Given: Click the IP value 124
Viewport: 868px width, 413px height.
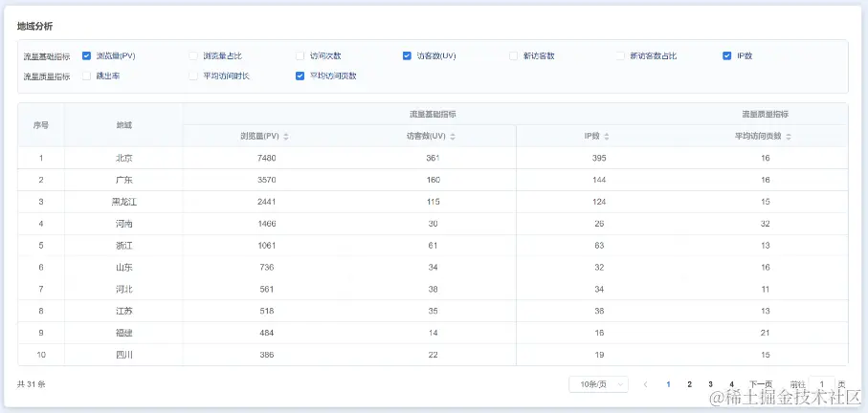Looking at the screenshot, I should 599,202.
